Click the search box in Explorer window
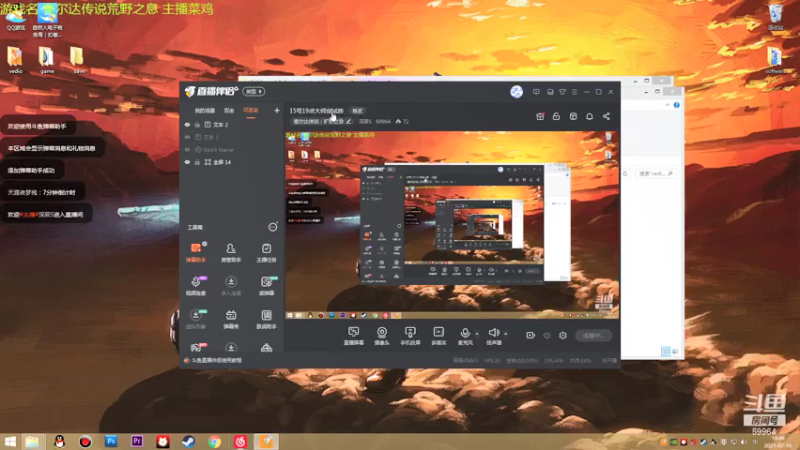 click(656, 173)
